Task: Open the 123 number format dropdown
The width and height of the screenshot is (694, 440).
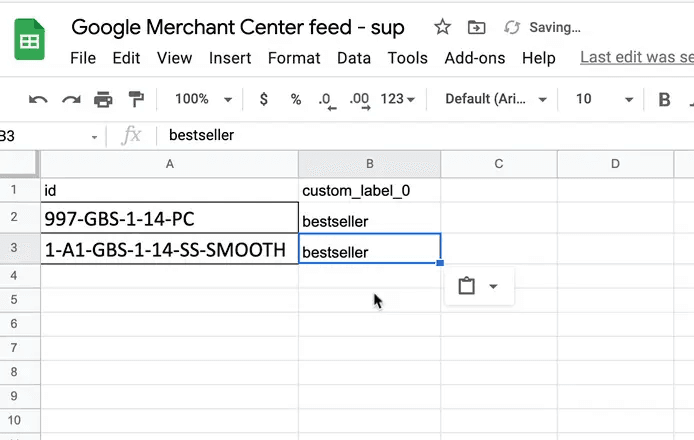Action: pyautogui.click(x=397, y=99)
